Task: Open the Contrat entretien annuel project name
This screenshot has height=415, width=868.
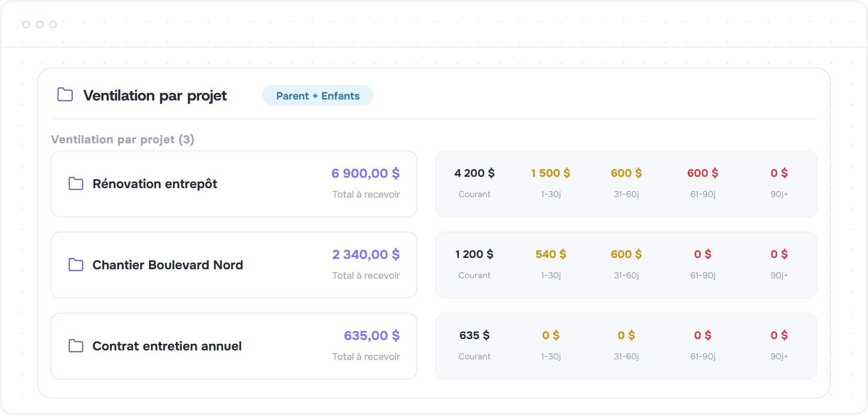Action: pyautogui.click(x=167, y=346)
